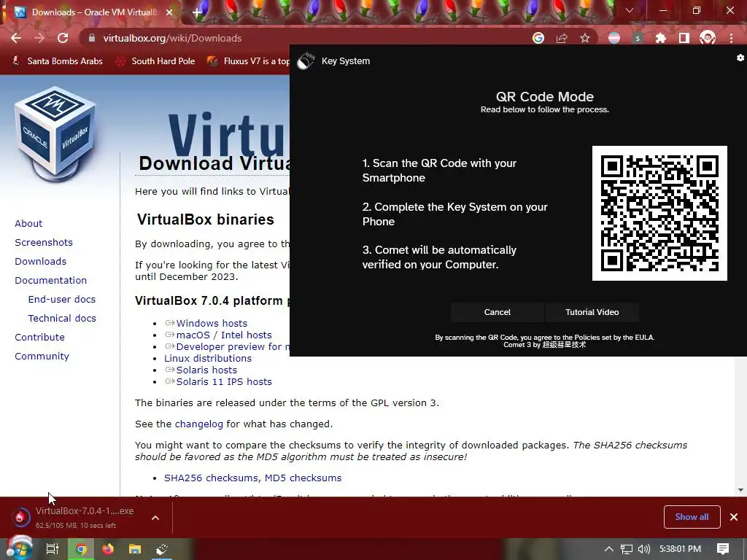
Task: Open File Explorer from the taskbar
Action: click(x=135, y=549)
